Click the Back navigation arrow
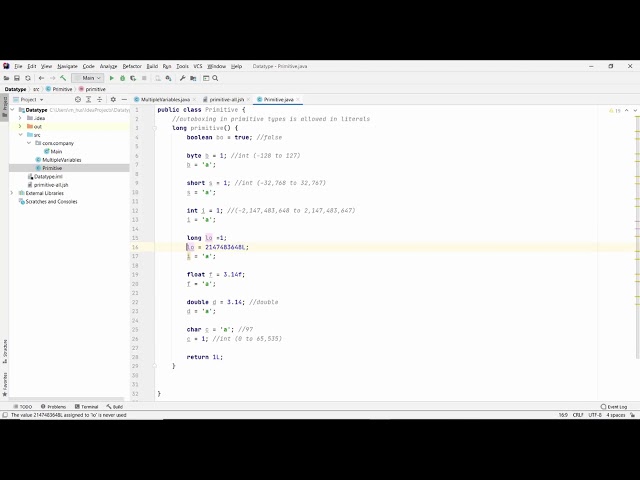 (x=41, y=78)
